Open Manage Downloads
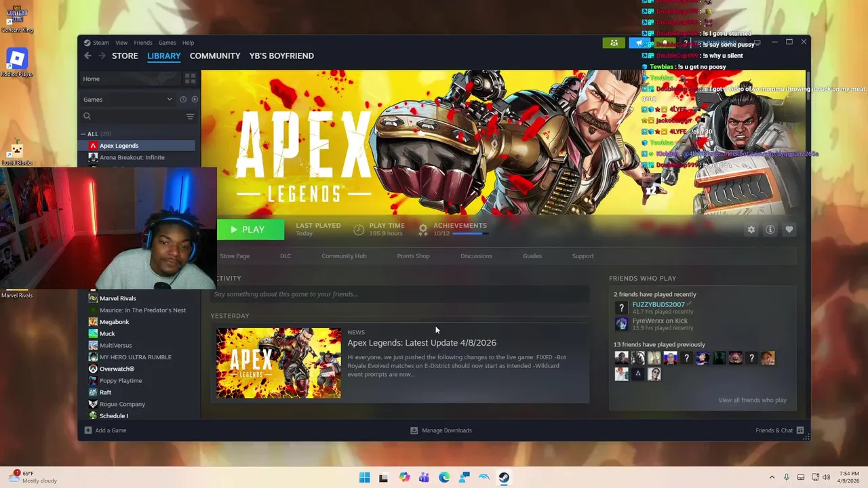This screenshot has width=868, height=488. (x=441, y=430)
